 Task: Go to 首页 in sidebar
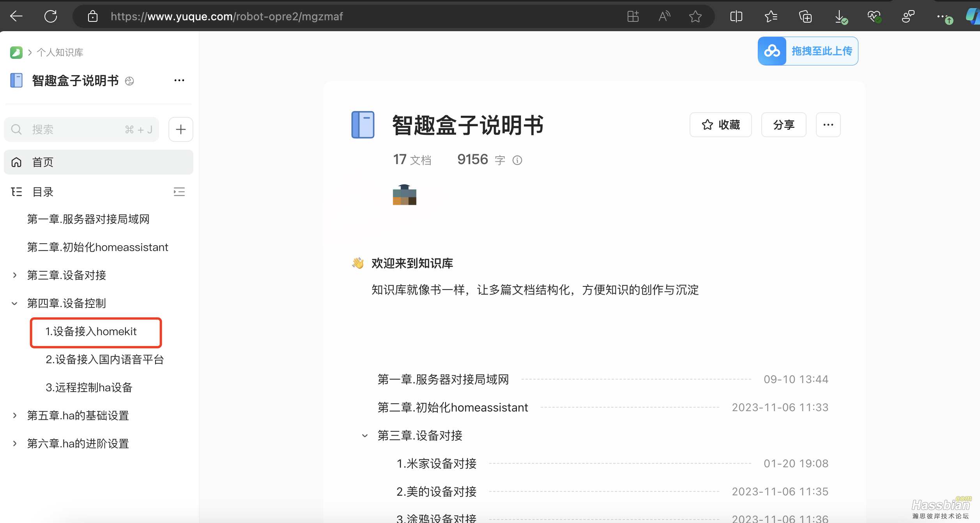click(x=99, y=162)
